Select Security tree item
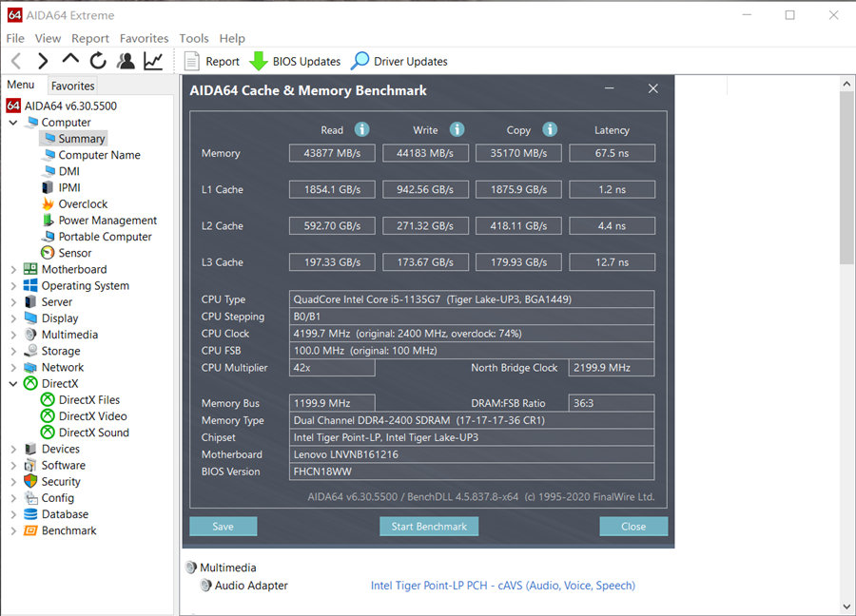The height and width of the screenshot is (616, 856). point(52,482)
